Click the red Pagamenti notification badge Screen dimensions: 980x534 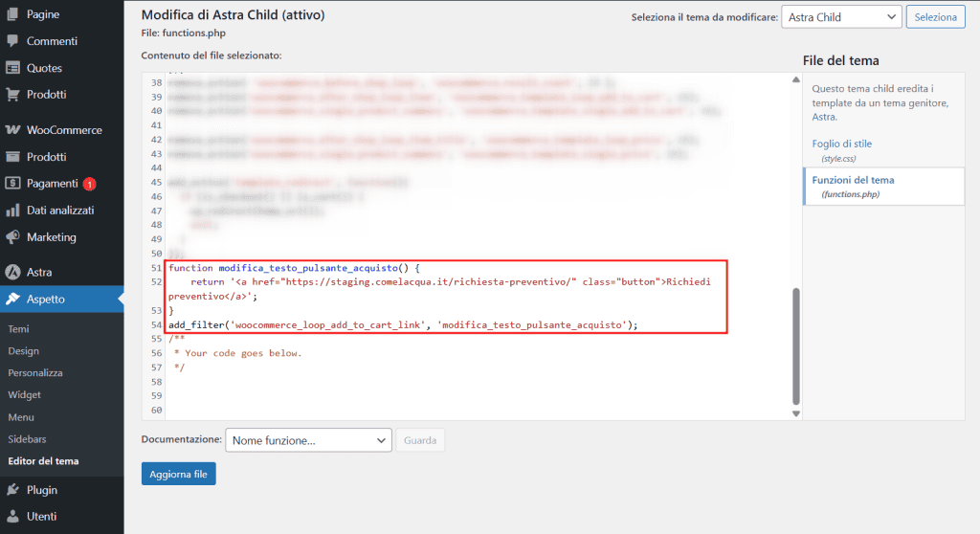89,184
